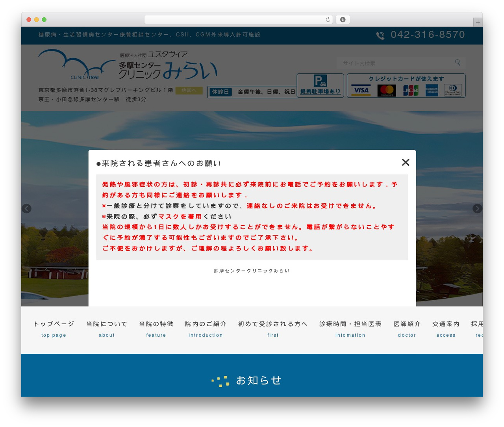Click the 金曜午後、日曜、祝日 closed days text
The width and height of the screenshot is (504, 427).
266,92
